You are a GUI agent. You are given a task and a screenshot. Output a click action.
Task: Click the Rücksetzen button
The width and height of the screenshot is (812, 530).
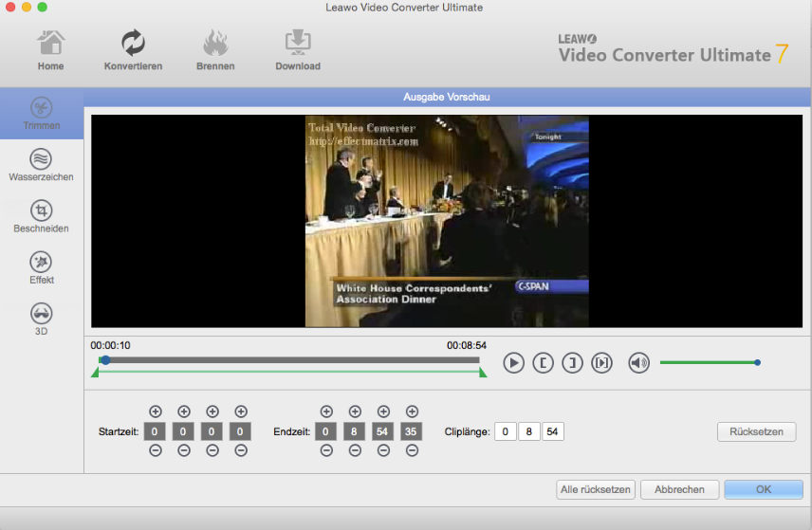[756, 431]
